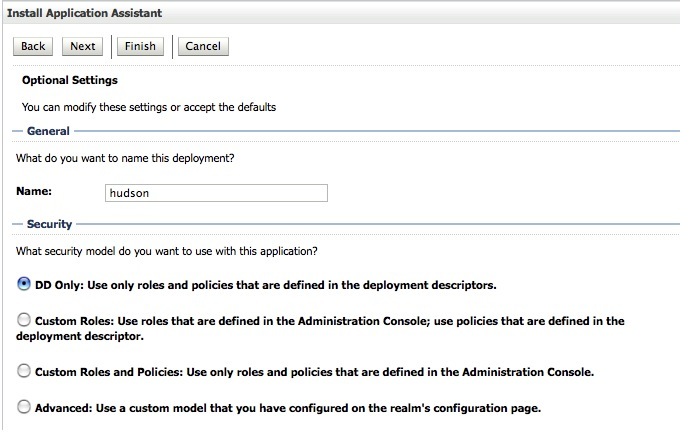The width and height of the screenshot is (689, 432).
Task: Cancel the installation assistant
Action: [x=203, y=46]
